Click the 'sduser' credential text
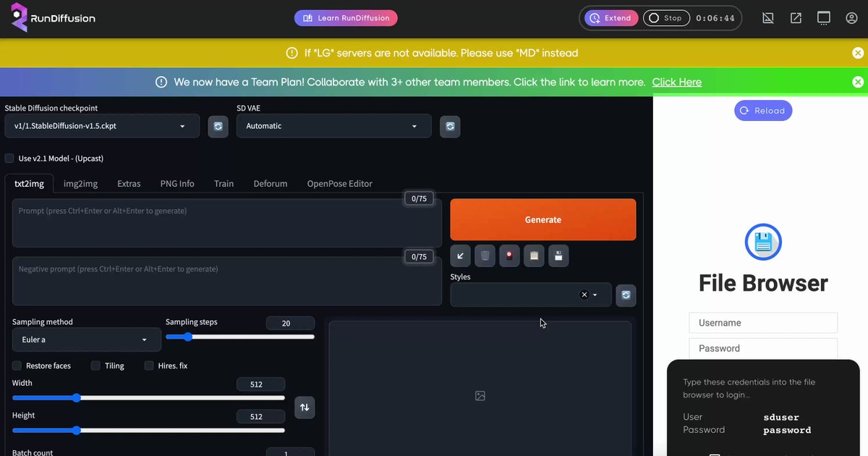Viewport: 868px width, 456px height. pos(781,418)
